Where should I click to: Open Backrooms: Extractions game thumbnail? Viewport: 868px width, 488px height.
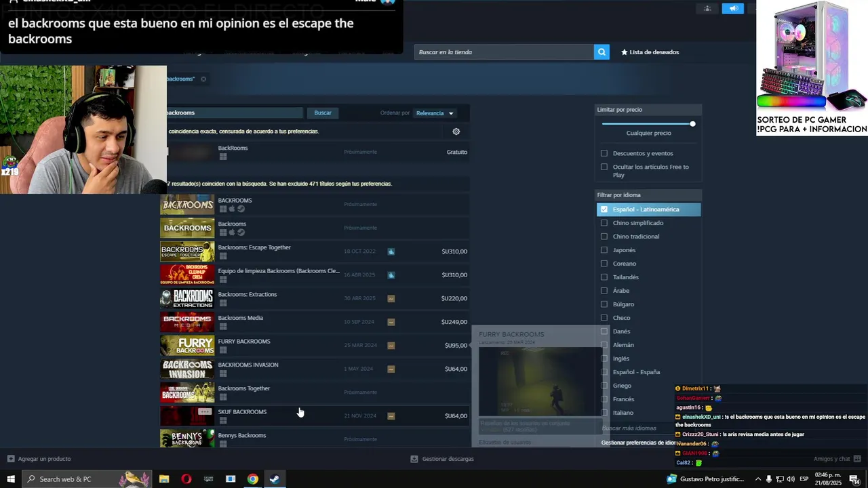(187, 298)
